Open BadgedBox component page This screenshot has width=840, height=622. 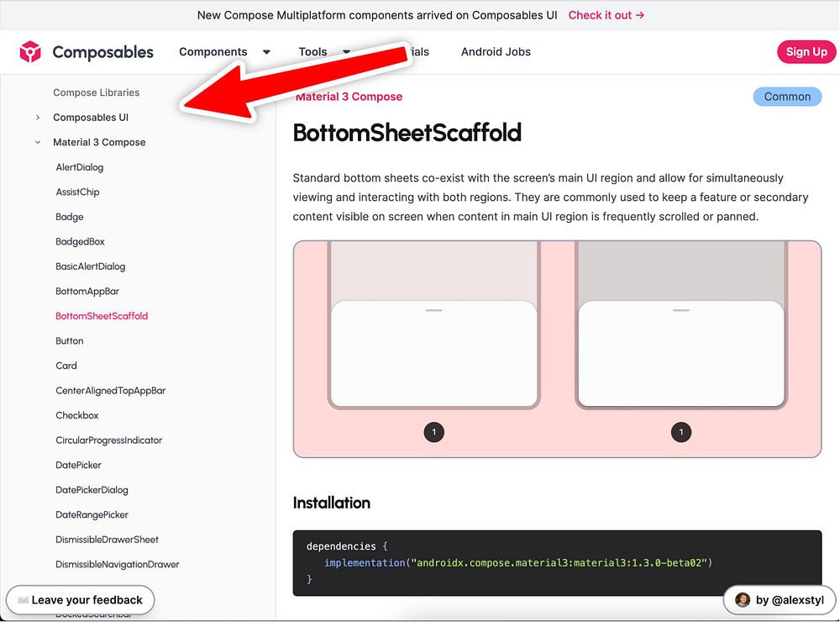80,241
